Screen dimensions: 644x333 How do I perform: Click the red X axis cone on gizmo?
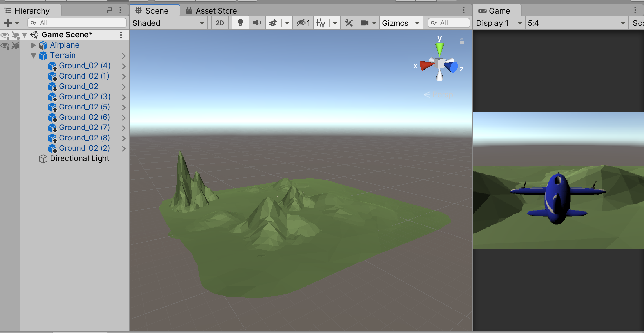click(x=426, y=65)
